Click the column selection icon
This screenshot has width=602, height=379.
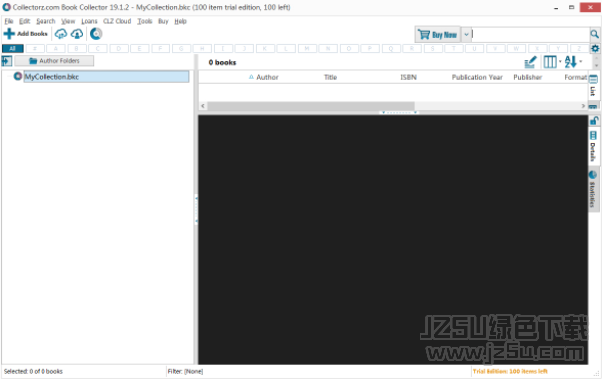pyautogui.click(x=550, y=62)
